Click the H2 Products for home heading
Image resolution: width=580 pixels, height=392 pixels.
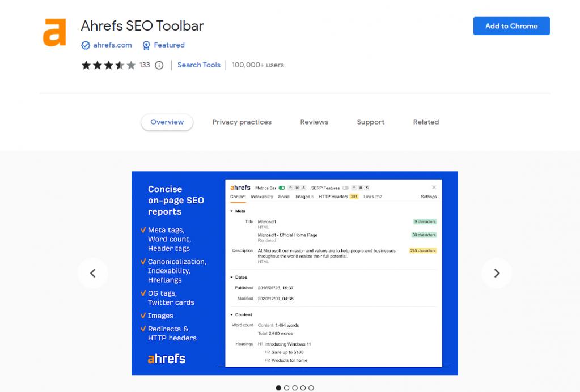point(286,360)
